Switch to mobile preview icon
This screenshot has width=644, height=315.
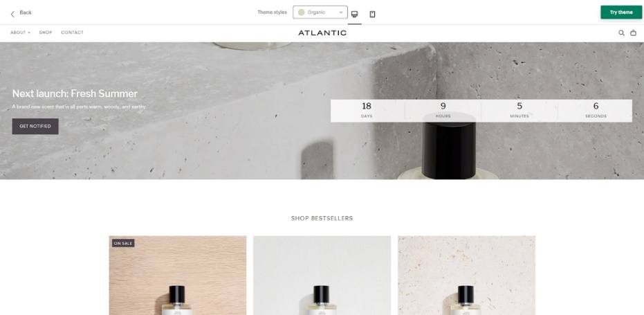click(x=372, y=14)
